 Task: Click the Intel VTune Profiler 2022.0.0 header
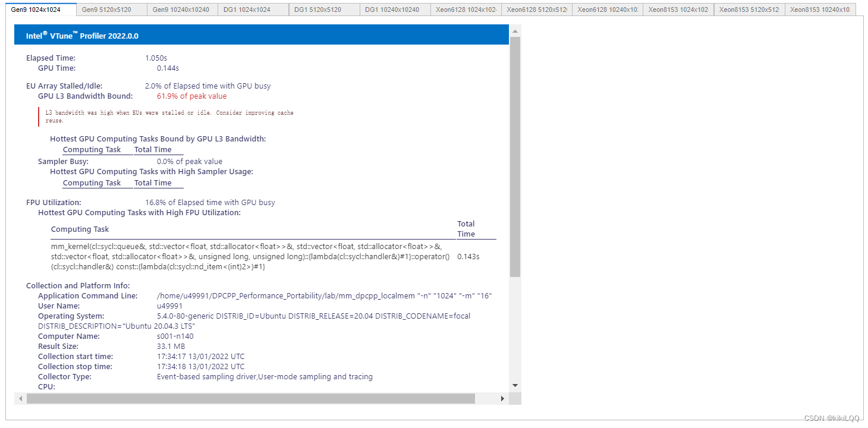262,35
